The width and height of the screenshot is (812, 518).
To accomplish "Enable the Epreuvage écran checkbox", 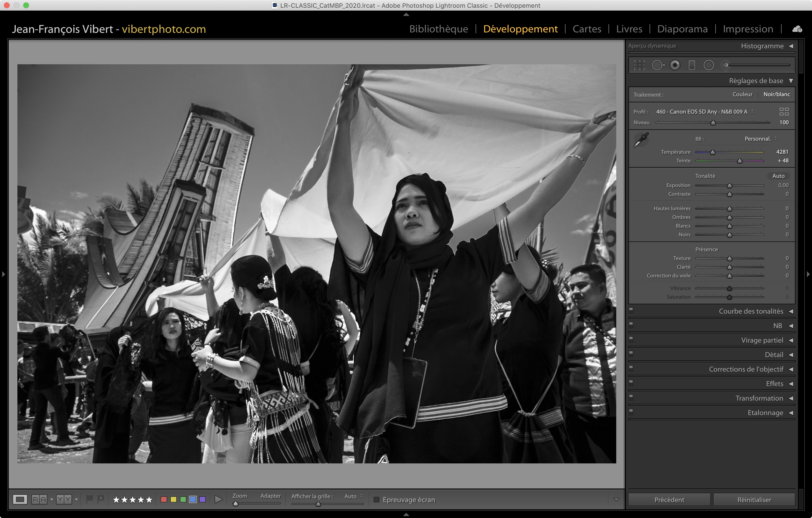I will click(x=377, y=499).
